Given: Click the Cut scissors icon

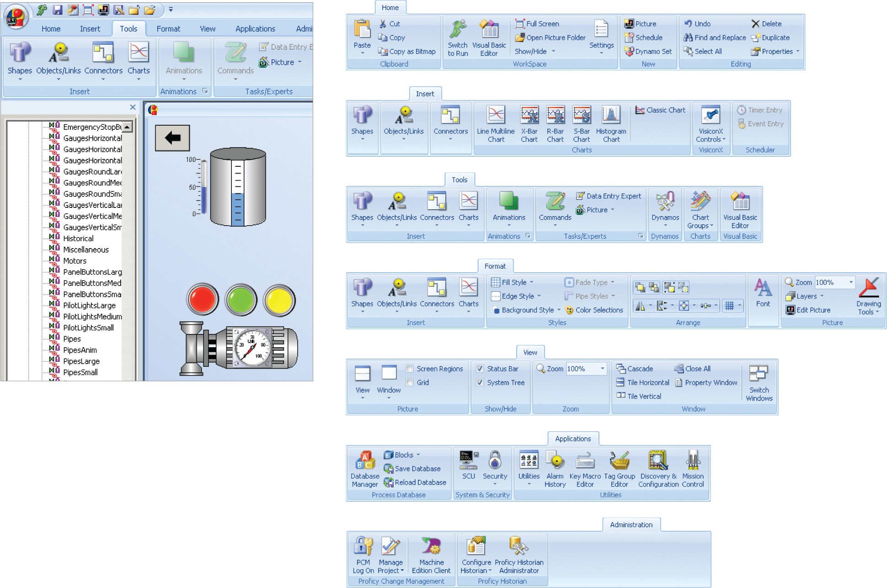Looking at the screenshot, I should (x=383, y=24).
